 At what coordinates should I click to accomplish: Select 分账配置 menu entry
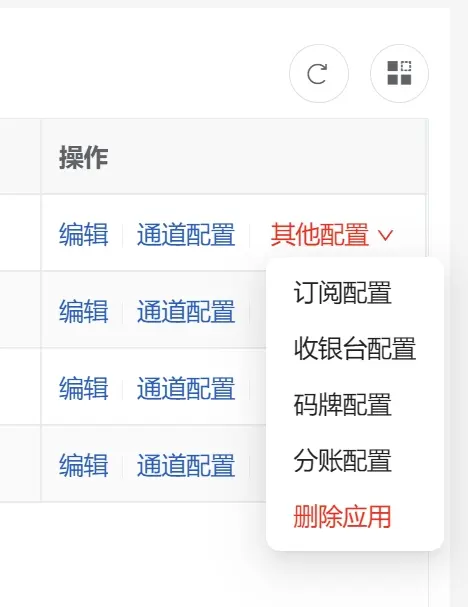coord(342,461)
